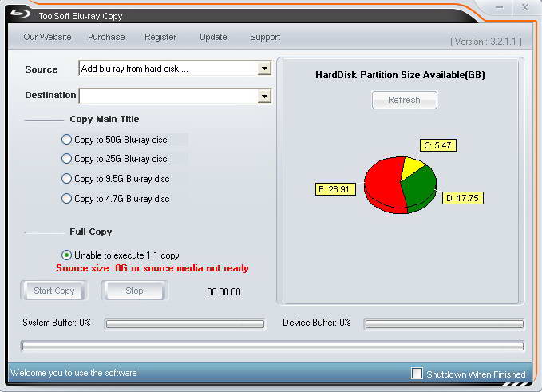The image size is (542, 392).
Task: Click the E: 28.91 label
Action: click(335, 189)
